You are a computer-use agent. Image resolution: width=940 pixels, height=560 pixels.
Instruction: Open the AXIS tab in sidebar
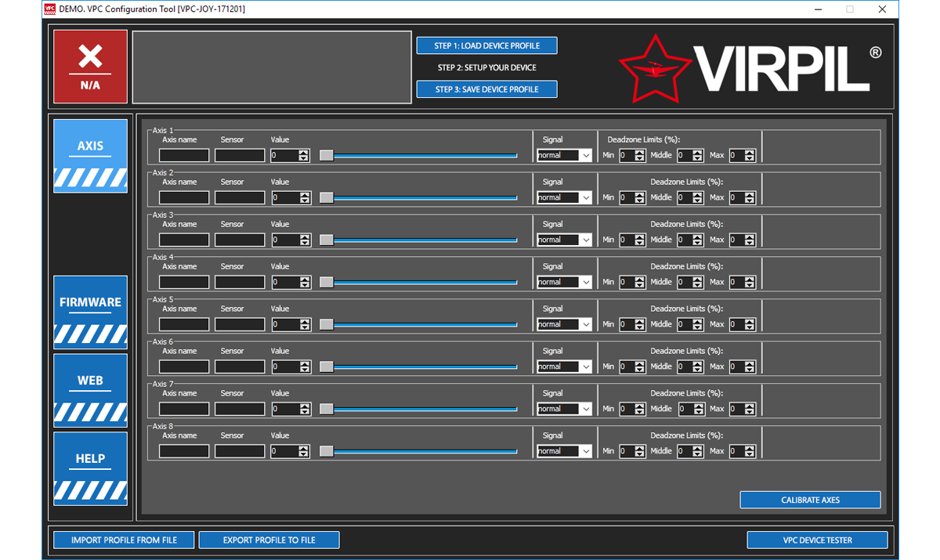(x=90, y=155)
